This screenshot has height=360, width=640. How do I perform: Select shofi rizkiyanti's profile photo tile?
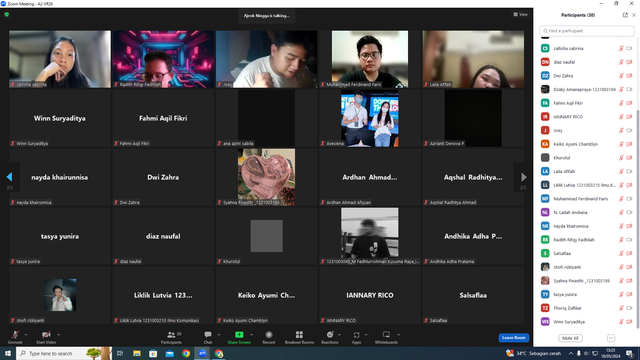click(60, 295)
